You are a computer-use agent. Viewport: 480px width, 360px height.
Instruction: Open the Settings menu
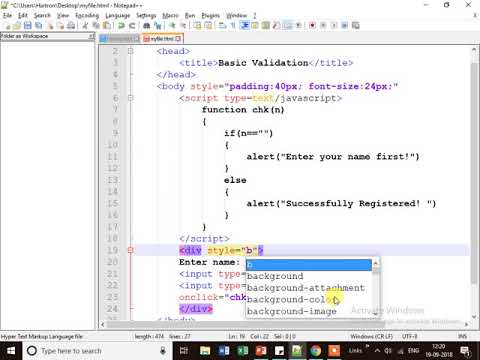tap(146, 15)
